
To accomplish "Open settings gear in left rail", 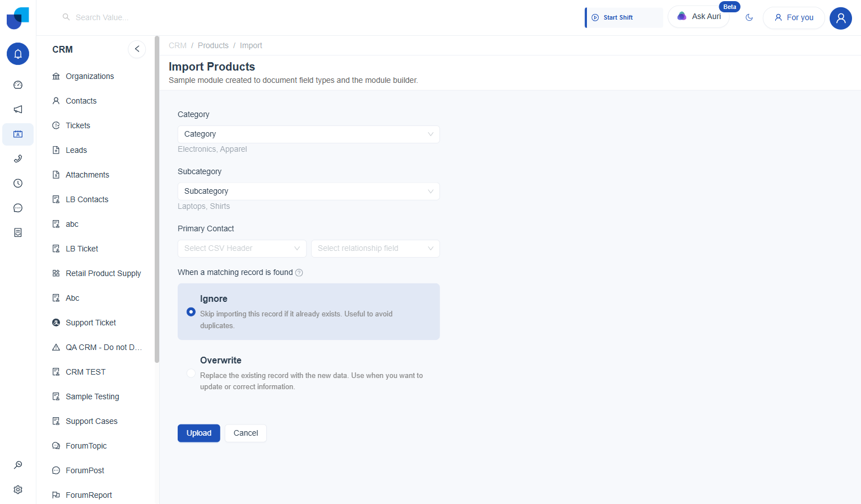I will tap(18, 489).
